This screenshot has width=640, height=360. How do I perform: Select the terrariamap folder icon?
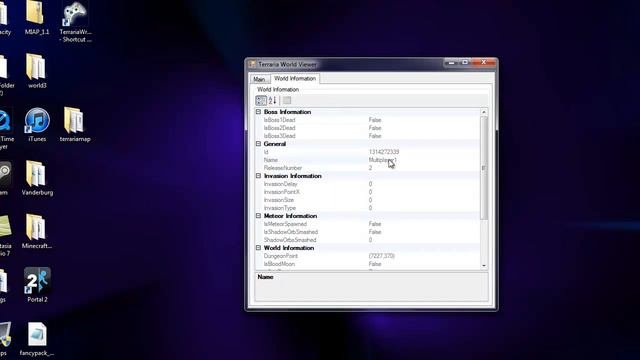(75, 125)
